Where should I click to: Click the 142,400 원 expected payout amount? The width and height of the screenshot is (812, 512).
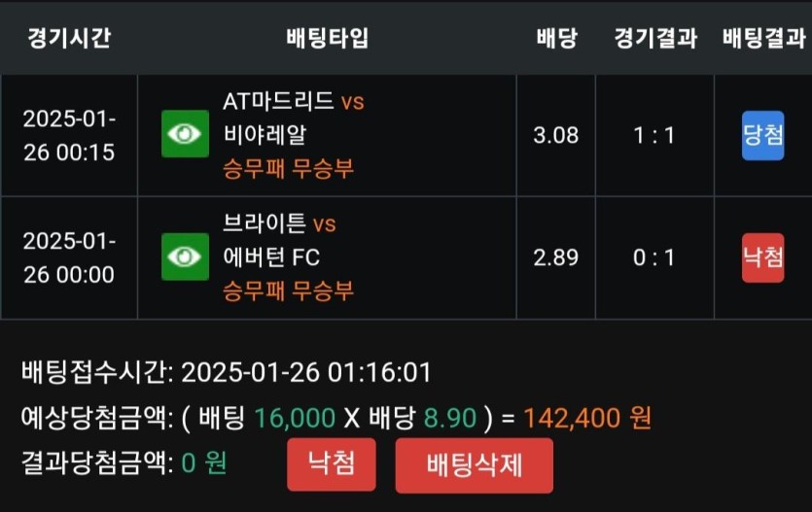[586, 418]
